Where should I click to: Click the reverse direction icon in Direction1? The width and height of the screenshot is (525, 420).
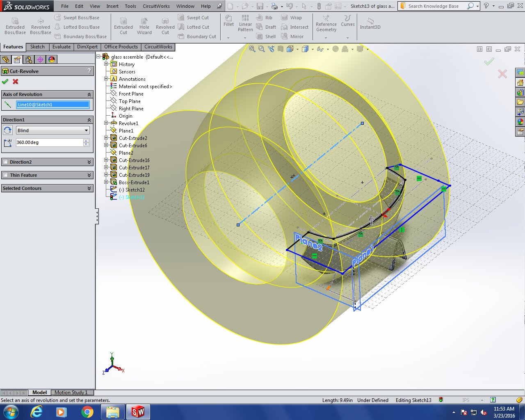pos(8,130)
